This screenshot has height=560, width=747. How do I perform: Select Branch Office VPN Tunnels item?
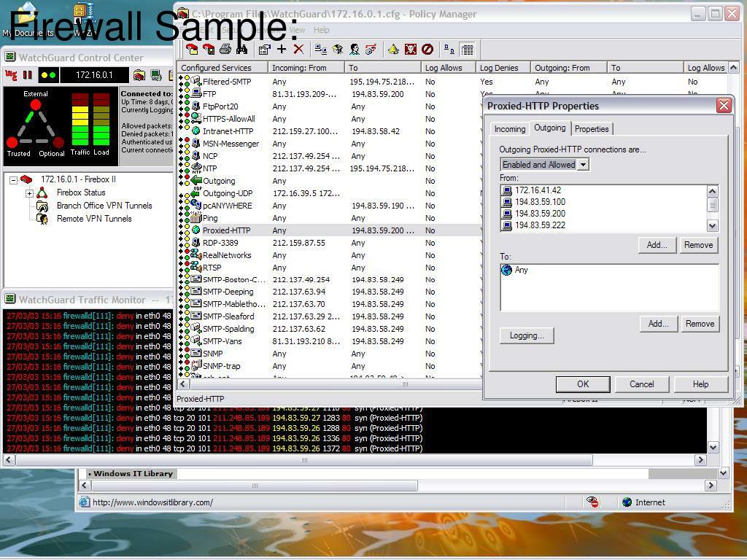coord(104,205)
